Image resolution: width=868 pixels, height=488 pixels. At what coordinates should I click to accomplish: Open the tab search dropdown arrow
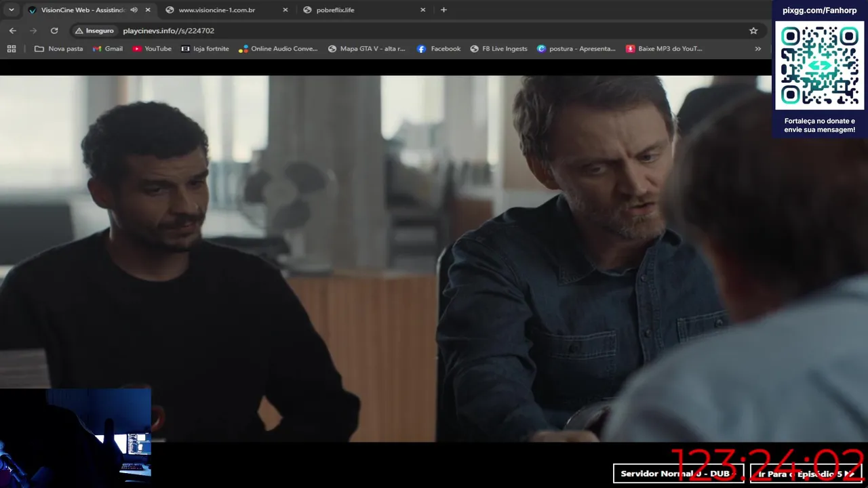[11, 9]
